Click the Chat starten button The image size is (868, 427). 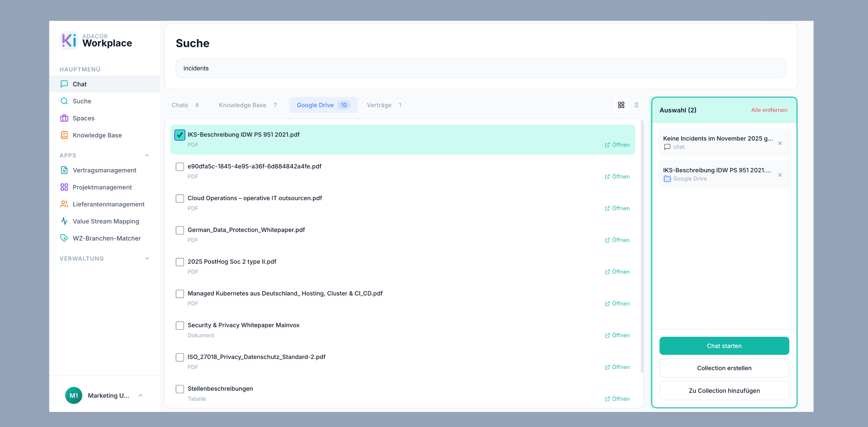(x=724, y=346)
